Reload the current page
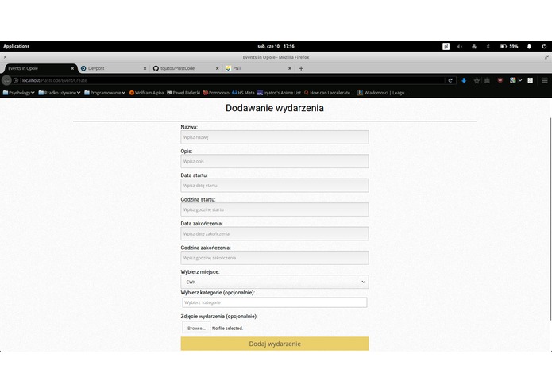The image size is (552, 392). point(450,80)
